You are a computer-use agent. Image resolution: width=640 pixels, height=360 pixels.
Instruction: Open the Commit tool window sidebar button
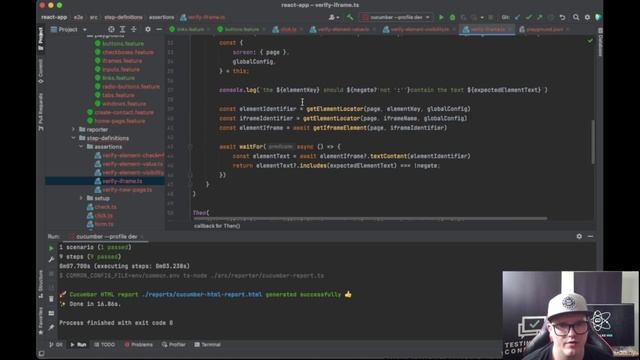40,71
